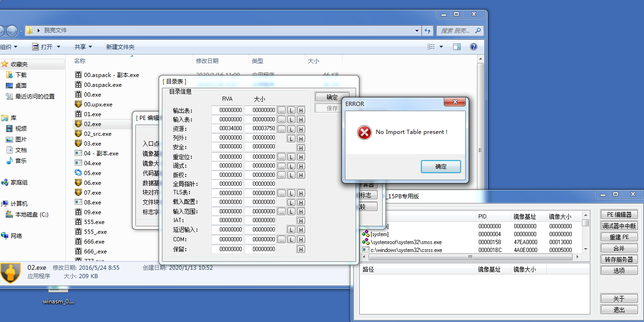Edit the 资源 RVA field 00034000
The height and width of the screenshot is (322, 644).
(227, 128)
